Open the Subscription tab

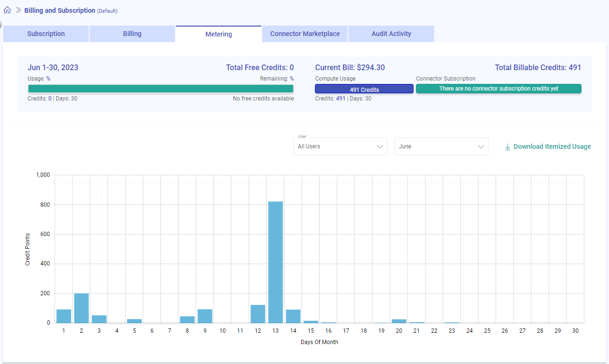(x=46, y=34)
